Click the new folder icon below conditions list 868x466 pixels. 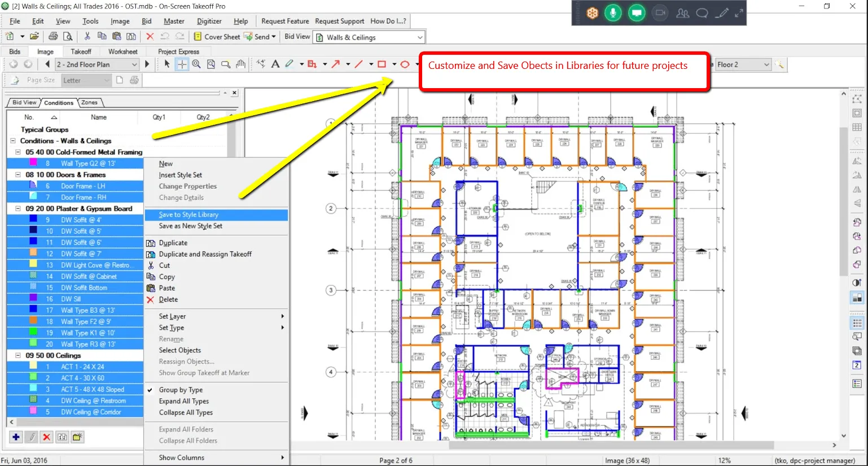77,437
